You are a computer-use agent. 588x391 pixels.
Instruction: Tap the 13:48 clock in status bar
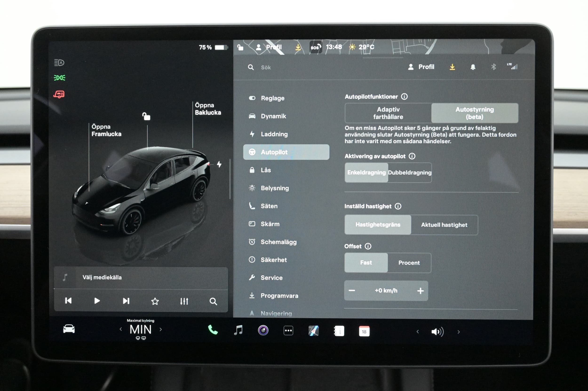[x=334, y=47]
